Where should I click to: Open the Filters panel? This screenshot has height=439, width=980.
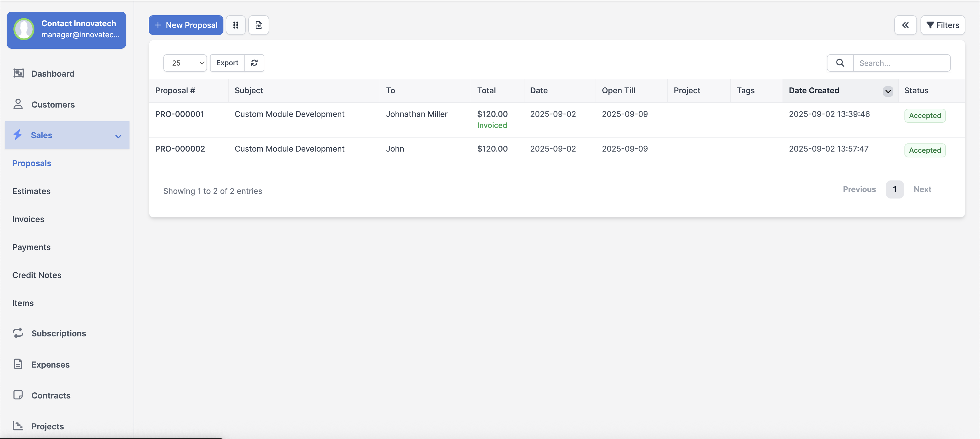943,25
